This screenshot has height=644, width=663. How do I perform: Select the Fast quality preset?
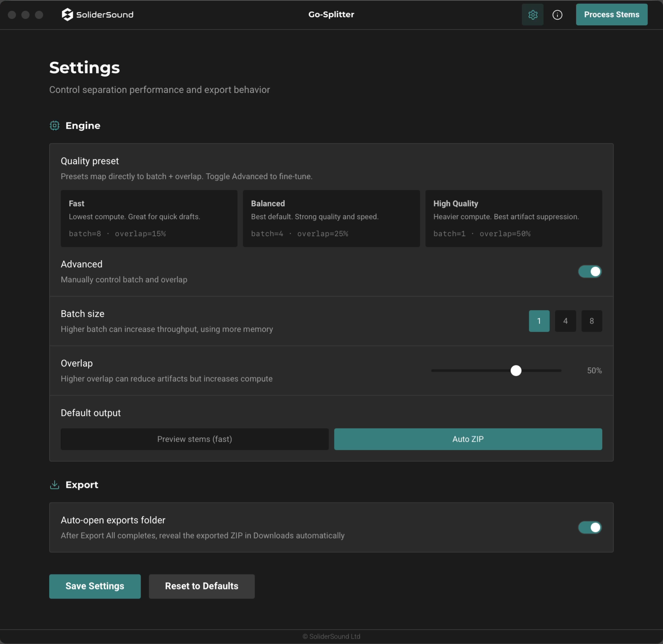click(149, 218)
